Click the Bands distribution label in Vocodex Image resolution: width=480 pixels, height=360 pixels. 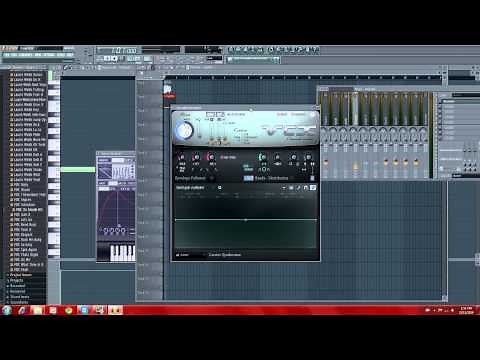click(272, 178)
